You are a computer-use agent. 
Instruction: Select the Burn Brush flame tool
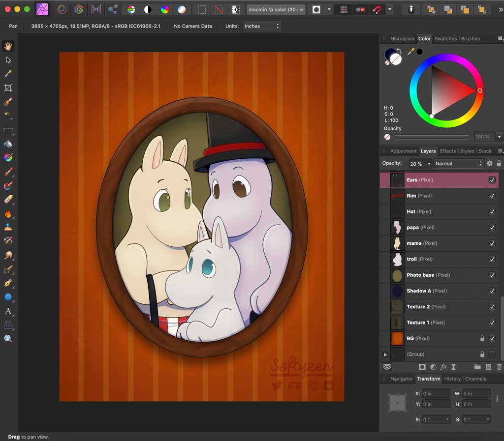pos(8,213)
